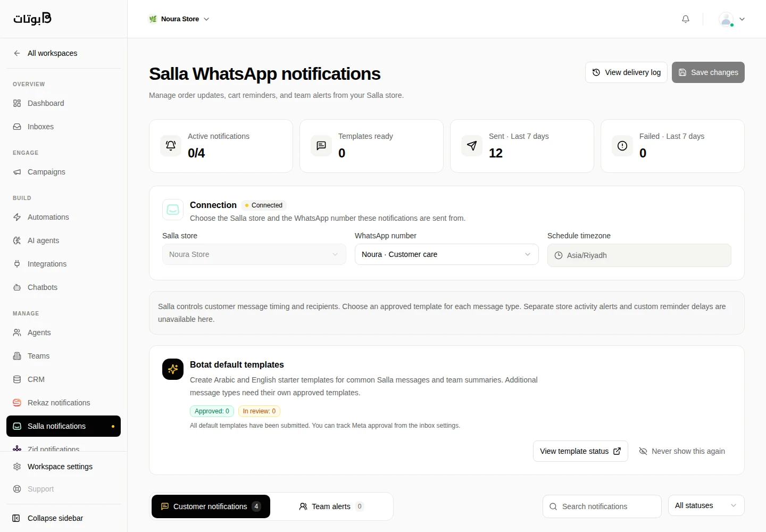Open the Noura Store workspace switcher
766x532 pixels.
tap(179, 19)
